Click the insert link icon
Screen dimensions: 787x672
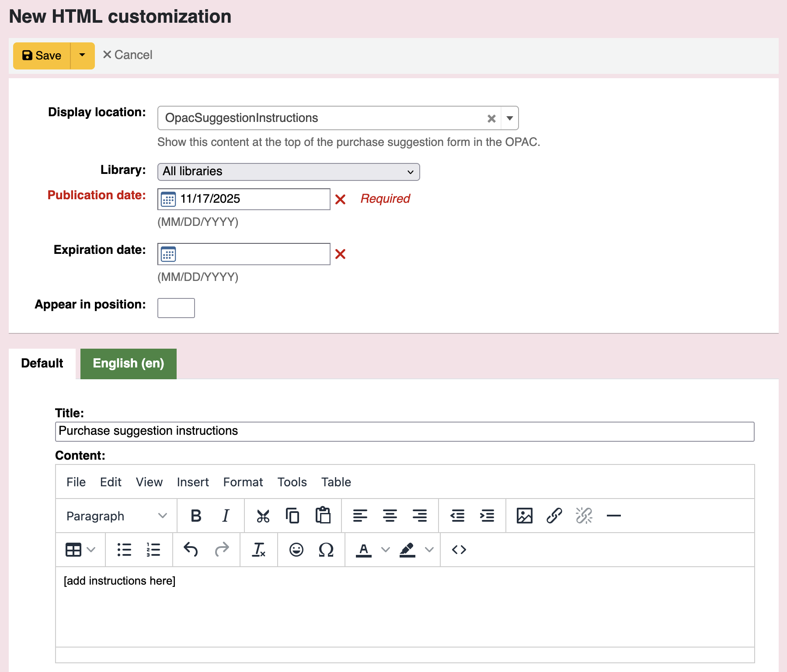click(x=554, y=516)
